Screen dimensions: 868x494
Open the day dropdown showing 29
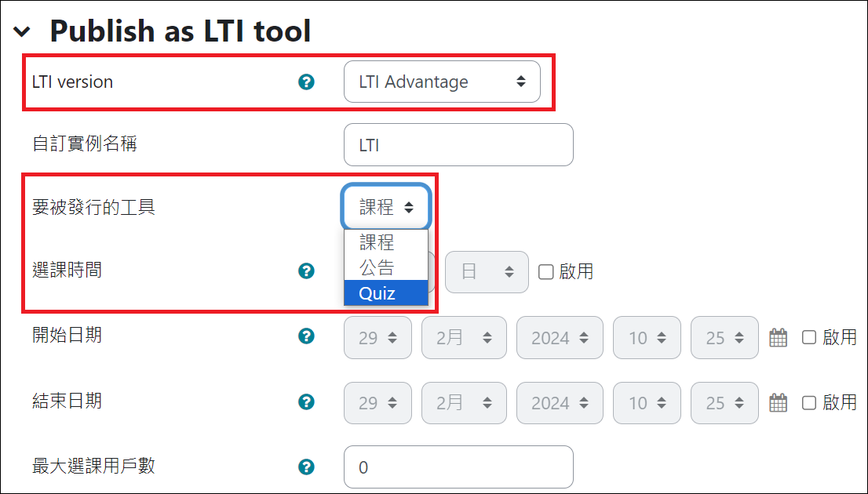377,336
